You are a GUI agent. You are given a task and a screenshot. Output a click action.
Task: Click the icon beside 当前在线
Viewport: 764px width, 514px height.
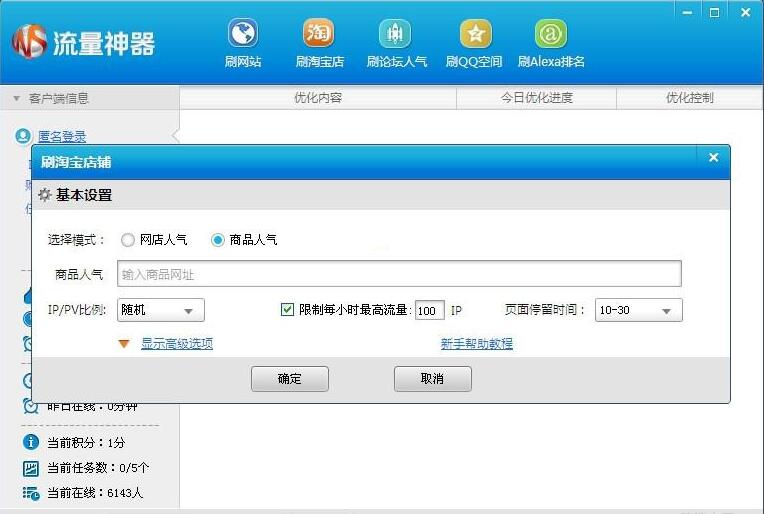[x=31, y=493]
